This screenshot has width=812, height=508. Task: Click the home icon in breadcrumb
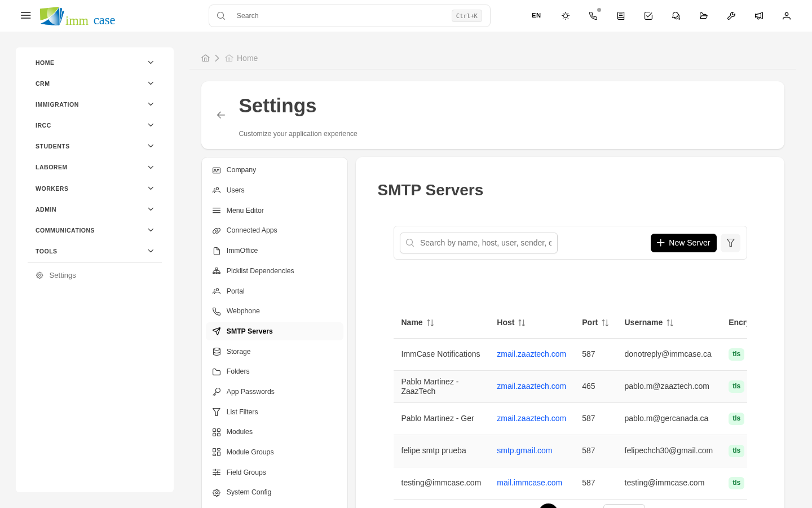point(205,58)
